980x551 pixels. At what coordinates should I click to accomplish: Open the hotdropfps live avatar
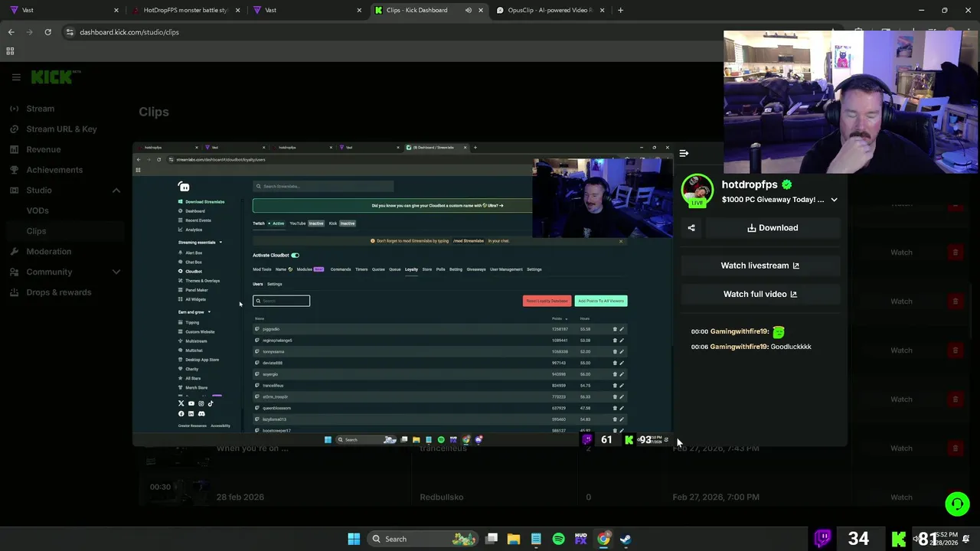[697, 191]
